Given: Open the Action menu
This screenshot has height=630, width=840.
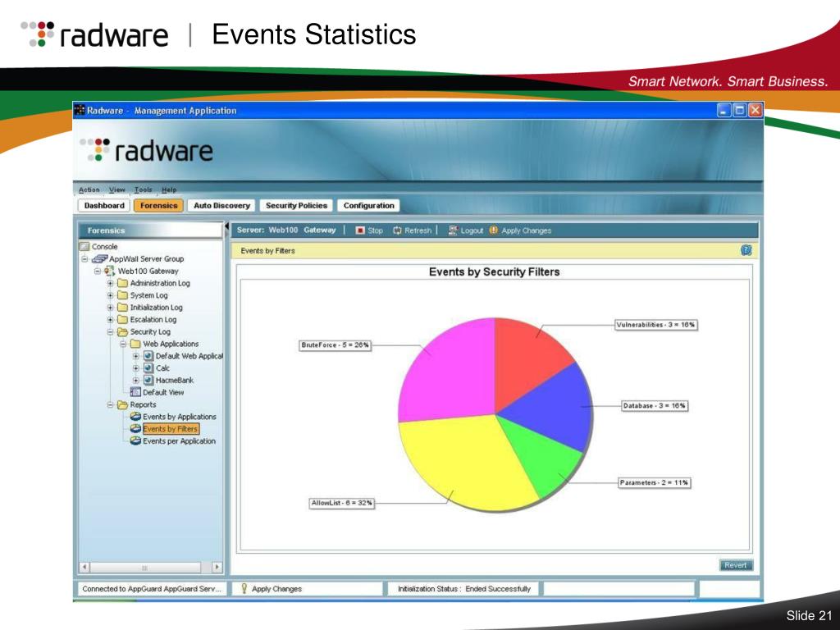Looking at the screenshot, I should pyautogui.click(x=89, y=189).
